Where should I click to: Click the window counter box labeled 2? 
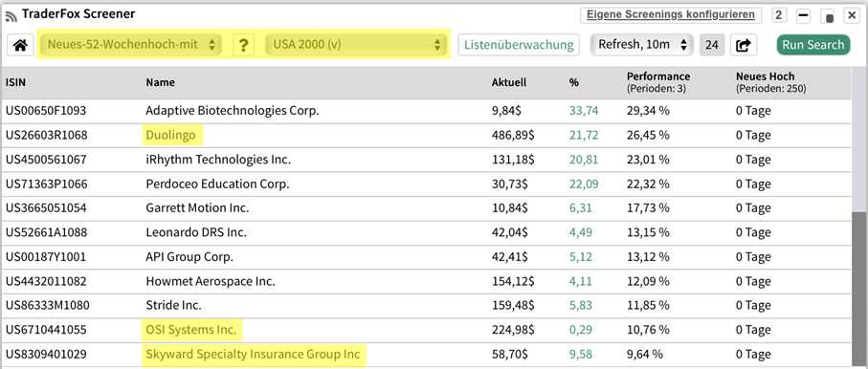pyautogui.click(x=779, y=15)
